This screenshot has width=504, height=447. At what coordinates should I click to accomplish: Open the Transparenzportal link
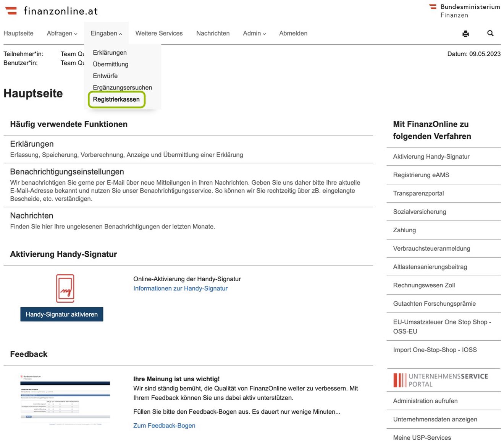coord(418,193)
